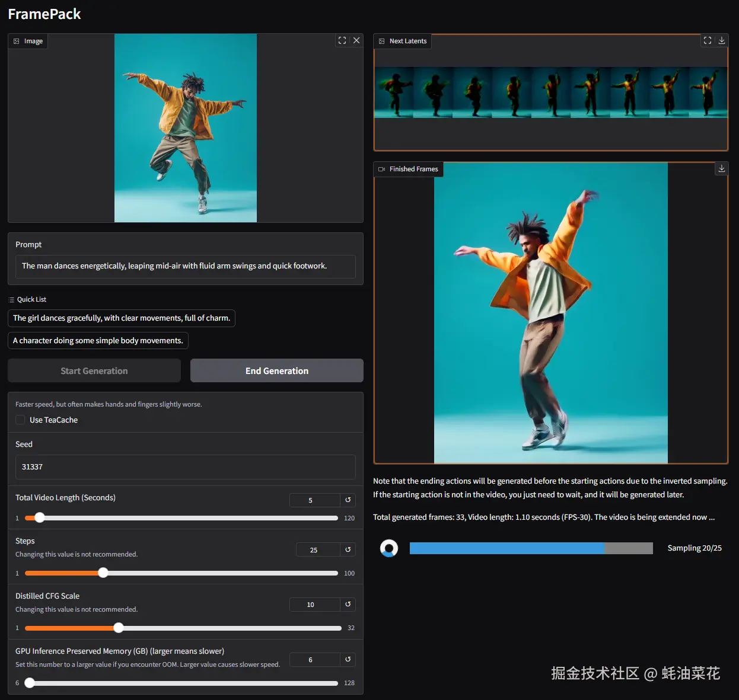Click the GPU Preserved Memory slider handle

(30, 683)
